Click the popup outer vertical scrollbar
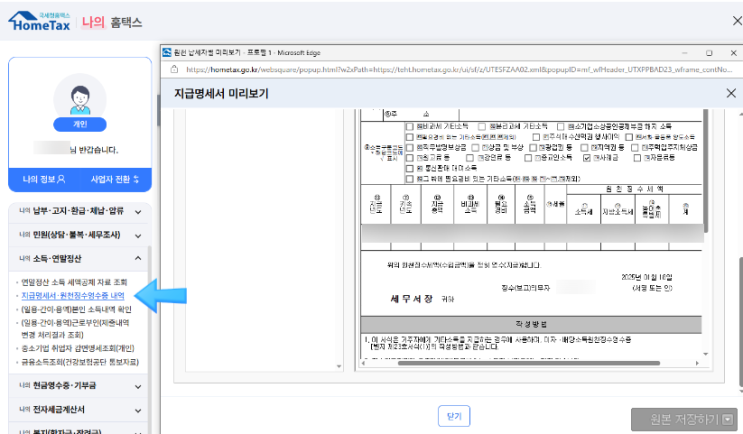 741,322
